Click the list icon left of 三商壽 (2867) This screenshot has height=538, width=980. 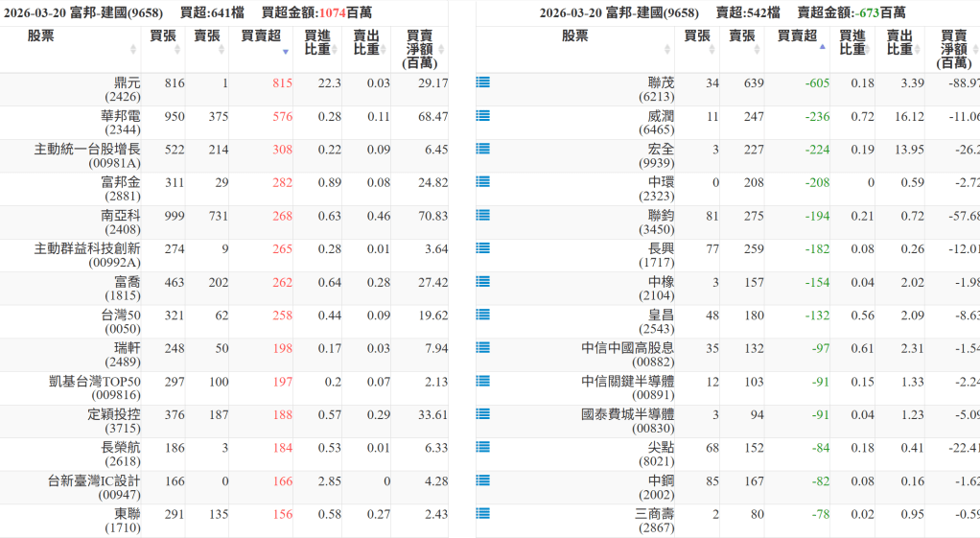click(483, 514)
